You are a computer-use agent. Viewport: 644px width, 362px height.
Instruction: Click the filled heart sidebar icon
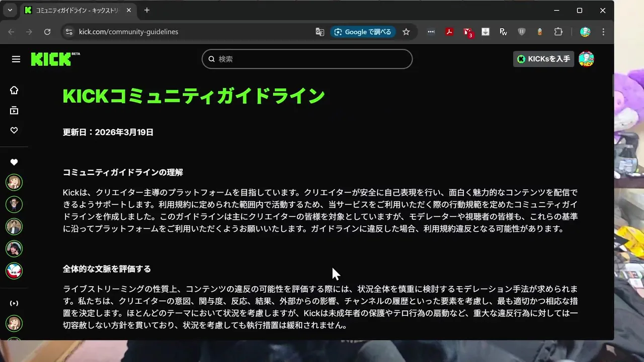[14, 162]
